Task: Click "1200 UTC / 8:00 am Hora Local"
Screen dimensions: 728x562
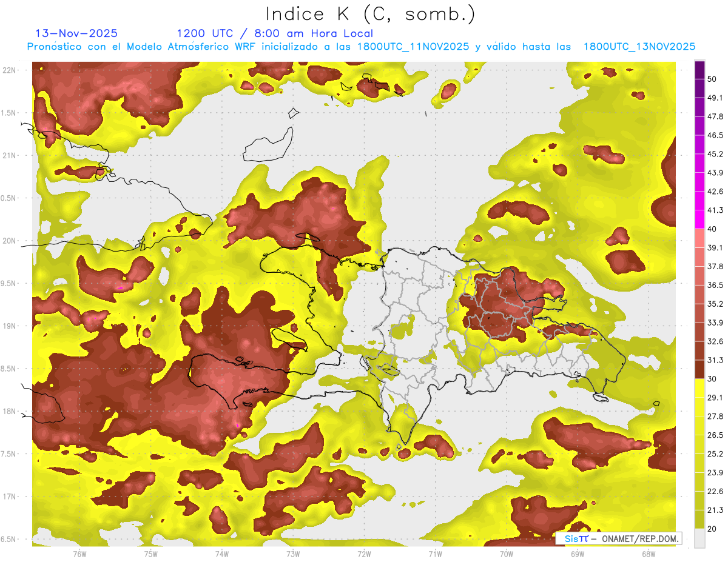Action: point(275,33)
